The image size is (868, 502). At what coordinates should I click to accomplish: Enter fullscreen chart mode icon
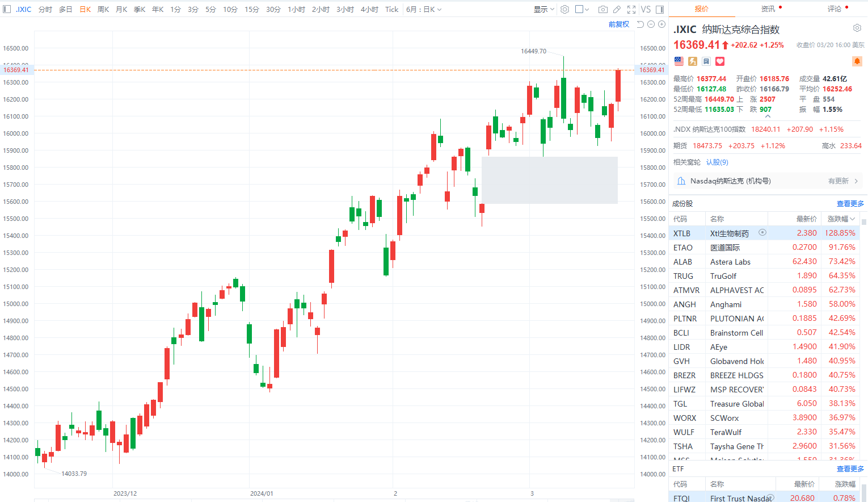tap(631, 10)
